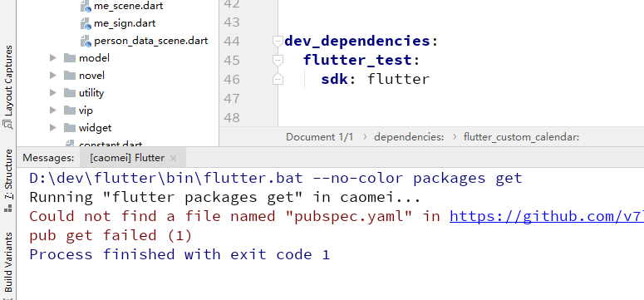This screenshot has height=300, width=644.
Task: Open the Structure tool window
Action: pos(7,180)
